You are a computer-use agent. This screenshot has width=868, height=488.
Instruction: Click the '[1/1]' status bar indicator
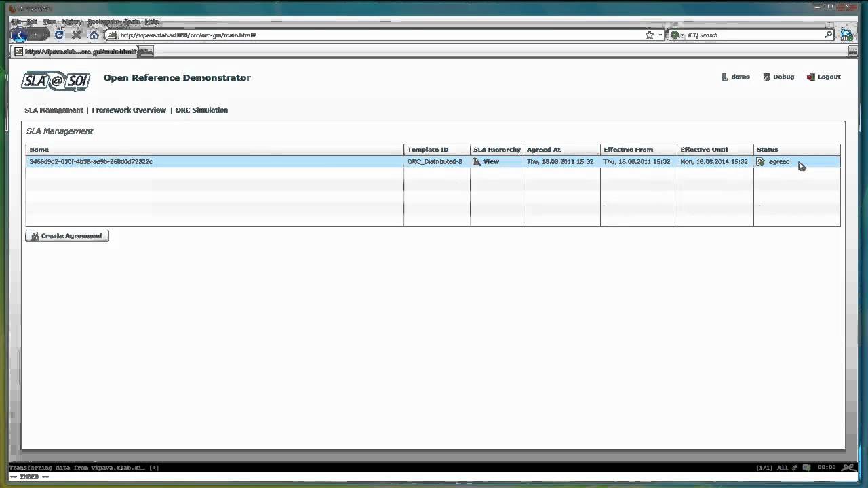tap(765, 468)
